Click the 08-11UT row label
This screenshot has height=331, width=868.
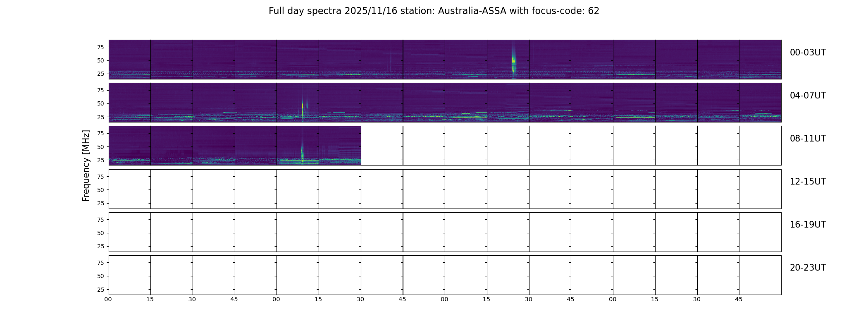[808, 139]
